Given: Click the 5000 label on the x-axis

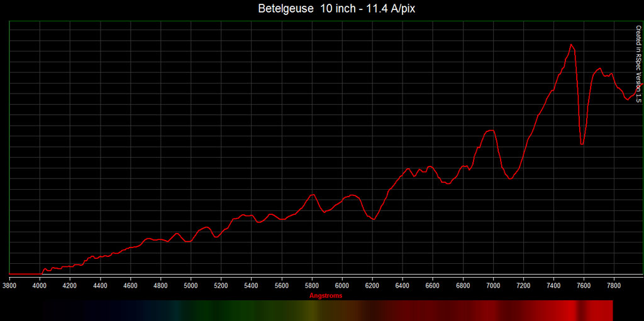Looking at the screenshot, I should click(191, 285).
